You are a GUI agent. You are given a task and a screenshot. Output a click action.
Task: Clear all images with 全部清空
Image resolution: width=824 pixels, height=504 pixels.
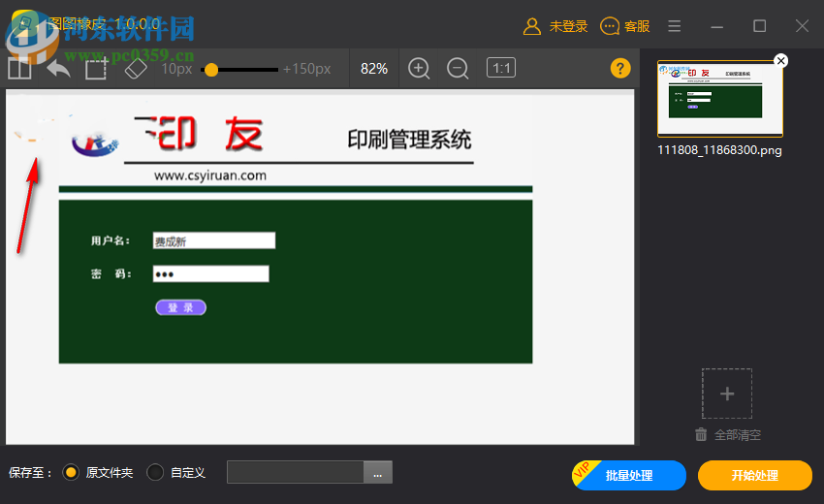(x=728, y=434)
